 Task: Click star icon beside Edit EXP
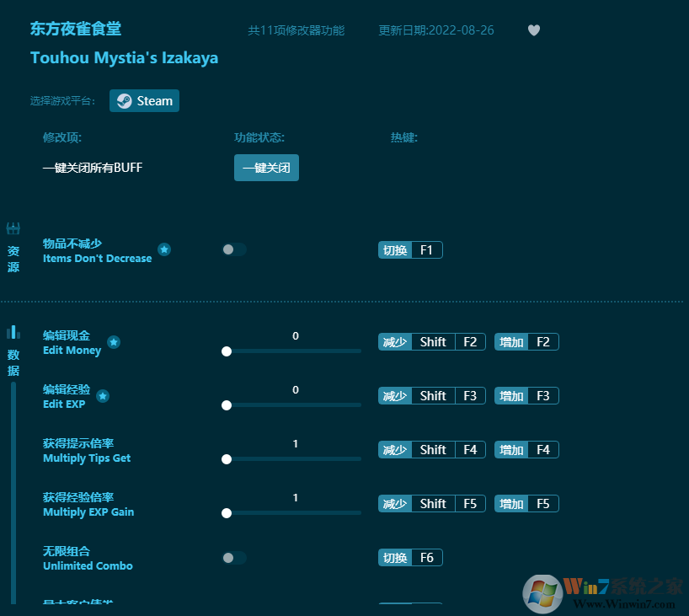pos(102,396)
